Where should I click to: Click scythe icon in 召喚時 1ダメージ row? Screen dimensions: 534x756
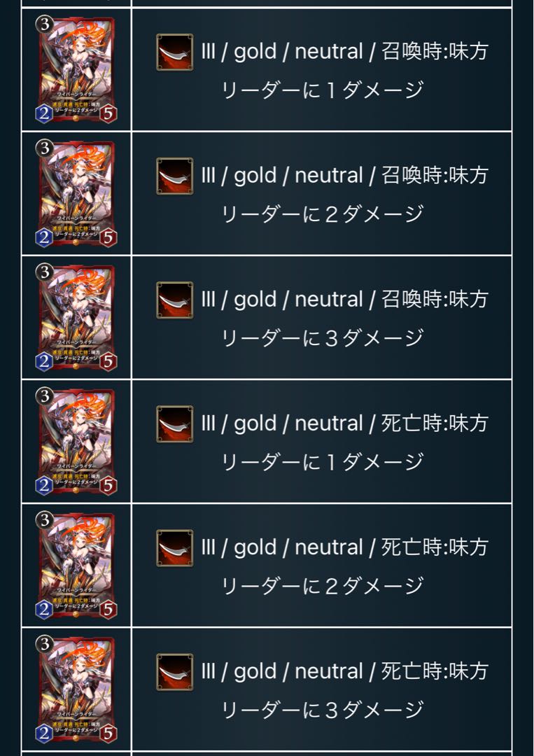175,52
